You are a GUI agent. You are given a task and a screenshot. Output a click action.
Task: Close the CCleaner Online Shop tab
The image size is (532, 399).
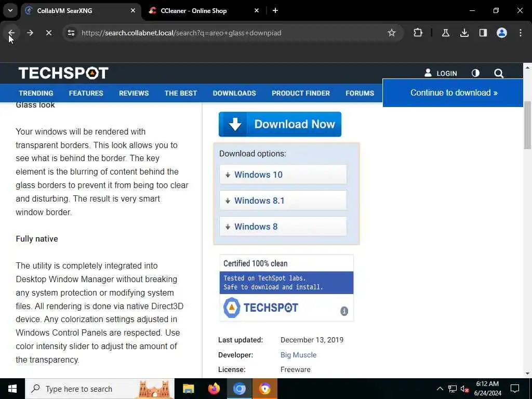(257, 10)
